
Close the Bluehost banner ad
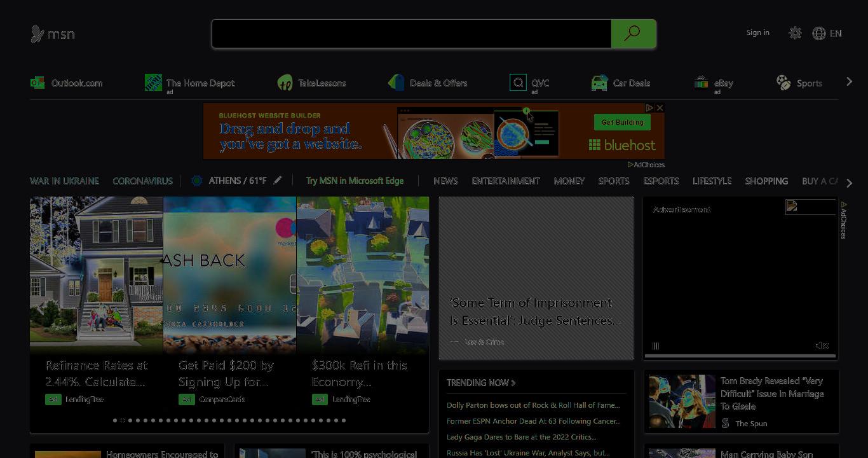coord(660,108)
